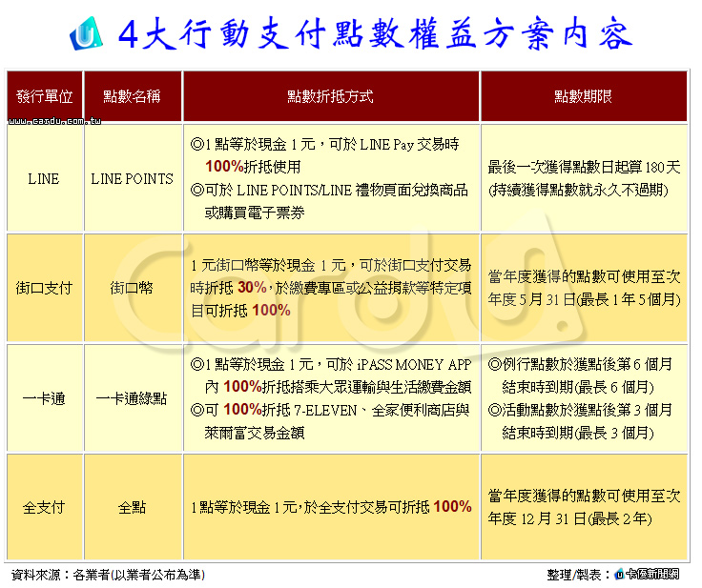702x588 pixels.
Task: Click the title 4大行動支付點數權益方案內容
Action: point(374,34)
